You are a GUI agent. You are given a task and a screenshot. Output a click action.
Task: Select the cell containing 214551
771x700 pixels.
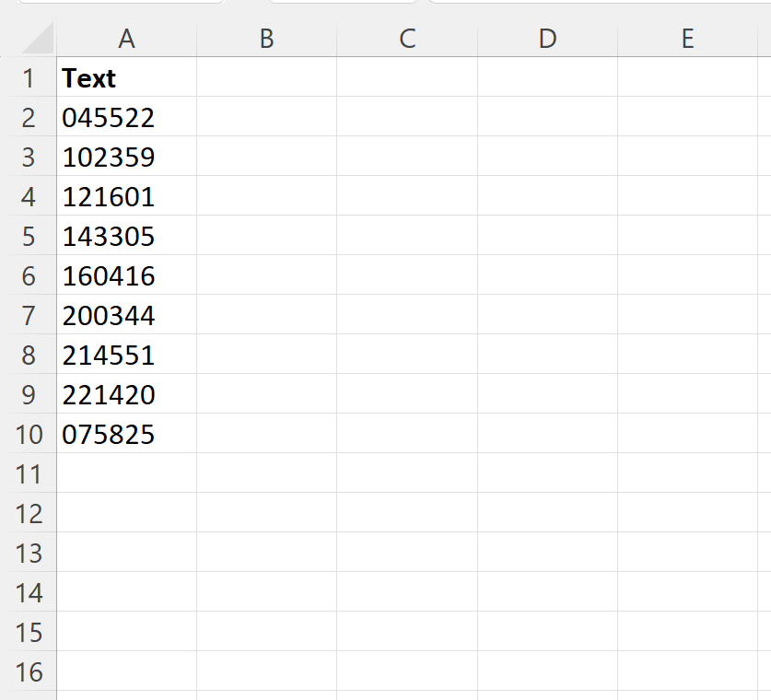point(126,355)
